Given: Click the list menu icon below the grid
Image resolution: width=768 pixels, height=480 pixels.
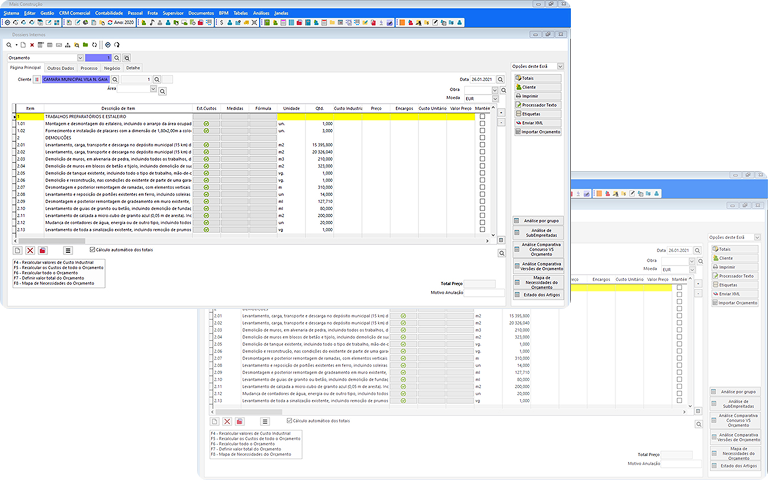Looking at the screenshot, I should (x=67, y=250).
